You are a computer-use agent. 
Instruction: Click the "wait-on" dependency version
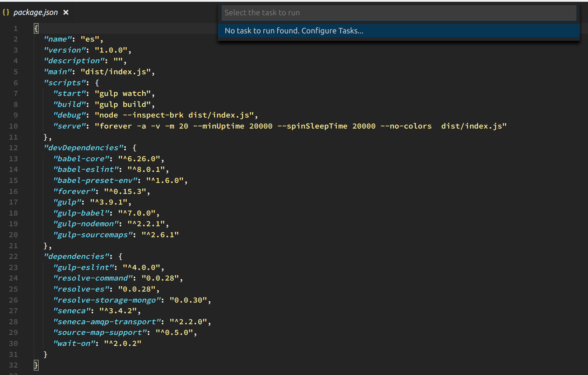pos(122,343)
